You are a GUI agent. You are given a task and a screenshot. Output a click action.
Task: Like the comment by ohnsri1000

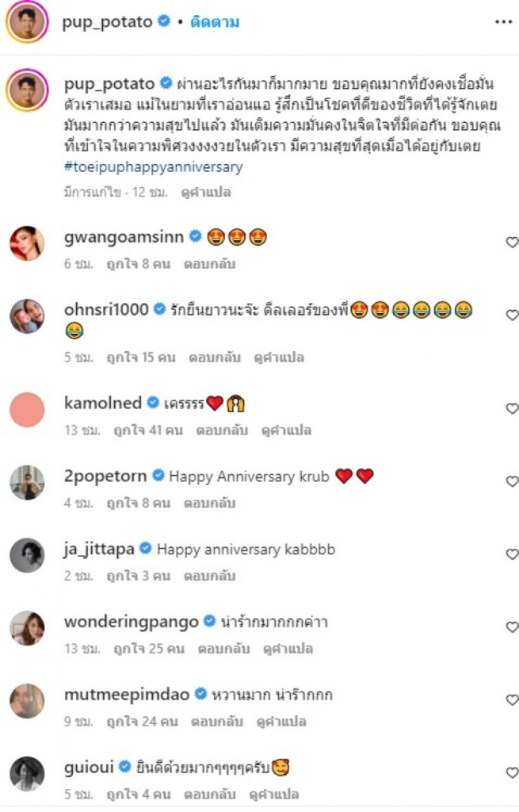click(x=512, y=316)
